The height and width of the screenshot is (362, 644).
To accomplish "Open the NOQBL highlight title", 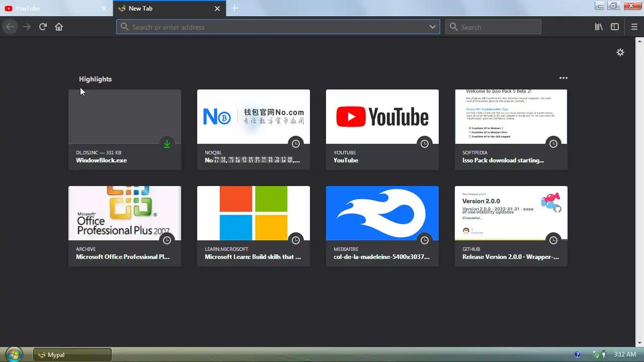I will (x=253, y=160).
